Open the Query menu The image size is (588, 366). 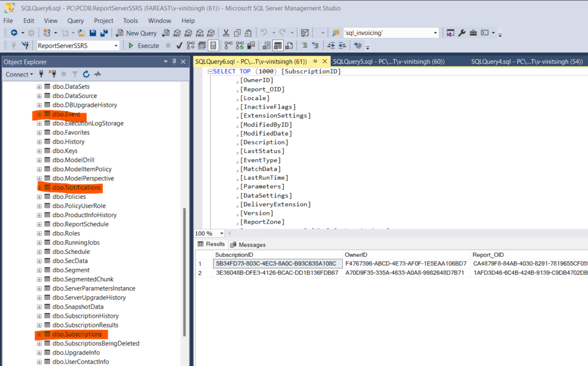tap(75, 21)
